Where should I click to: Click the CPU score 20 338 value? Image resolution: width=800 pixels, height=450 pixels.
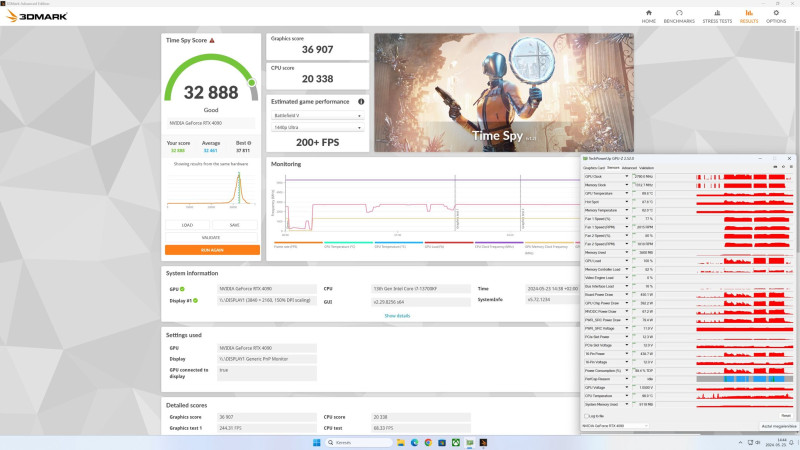pos(317,79)
